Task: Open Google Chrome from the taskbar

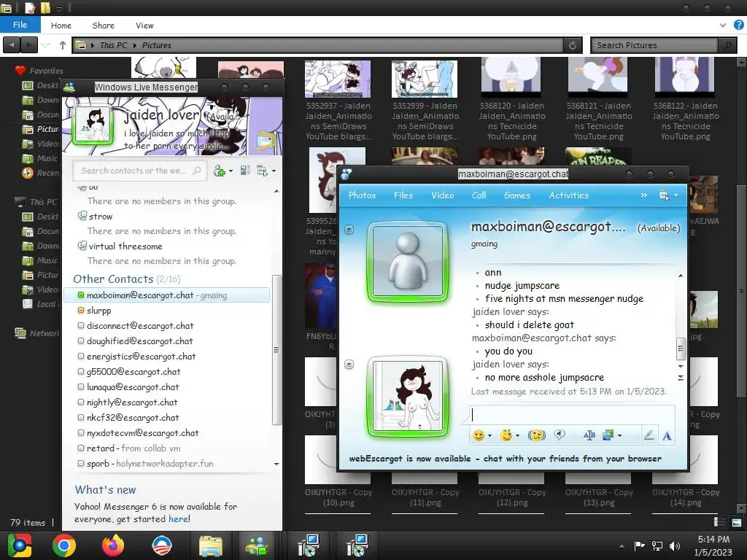Action: [64, 545]
